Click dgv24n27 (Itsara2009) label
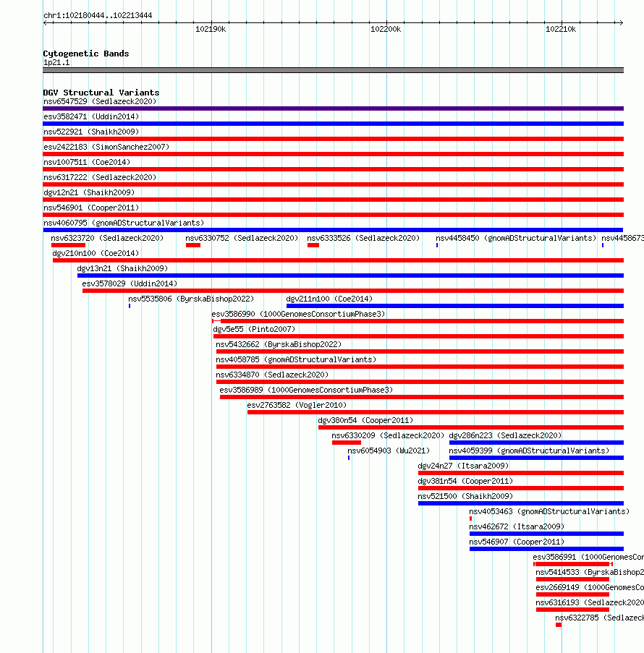 (x=464, y=466)
